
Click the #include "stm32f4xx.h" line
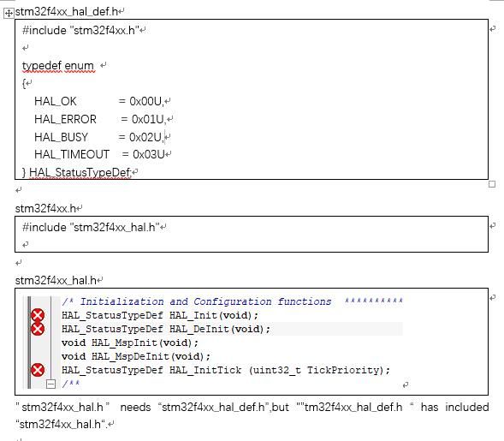(x=80, y=31)
